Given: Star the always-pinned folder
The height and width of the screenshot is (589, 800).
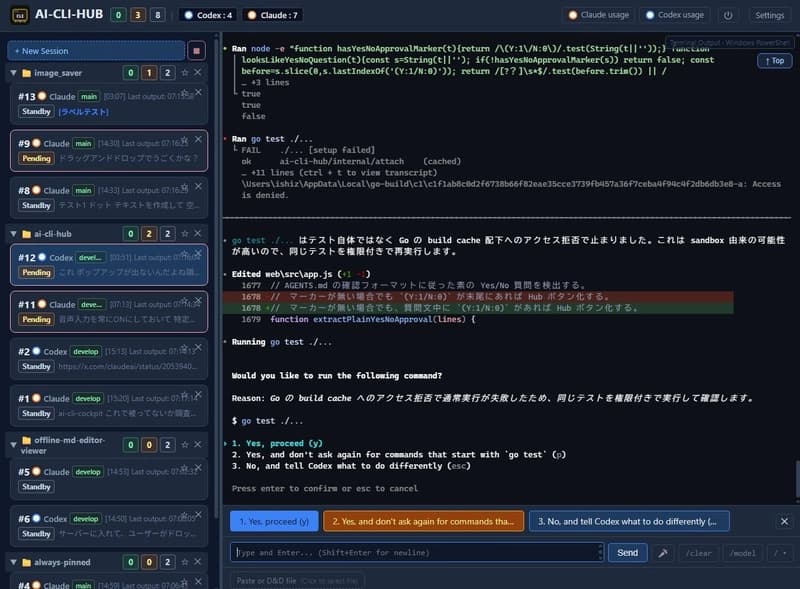Looking at the screenshot, I should click(x=185, y=562).
